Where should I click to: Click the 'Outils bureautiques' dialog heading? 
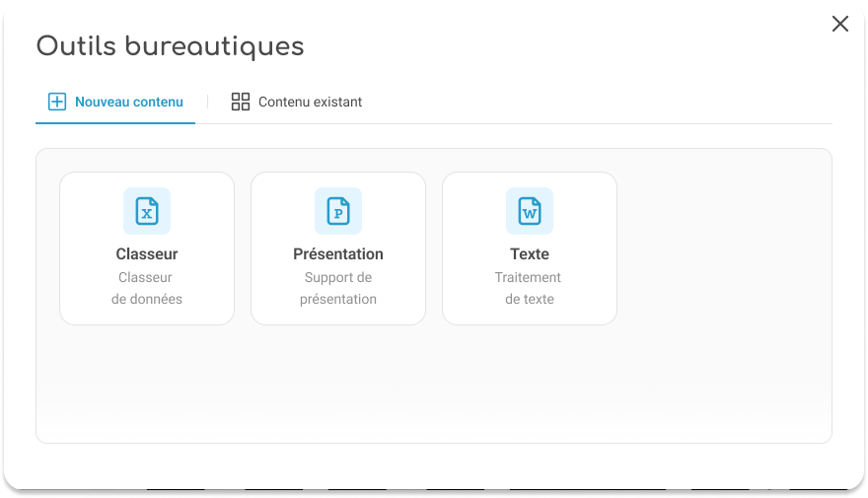point(170,46)
